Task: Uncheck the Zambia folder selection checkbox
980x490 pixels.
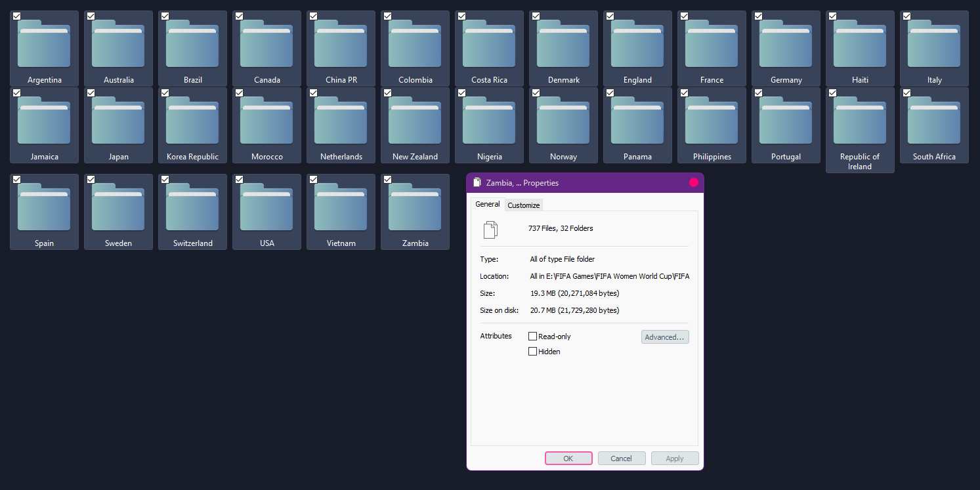Action: [x=387, y=179]
